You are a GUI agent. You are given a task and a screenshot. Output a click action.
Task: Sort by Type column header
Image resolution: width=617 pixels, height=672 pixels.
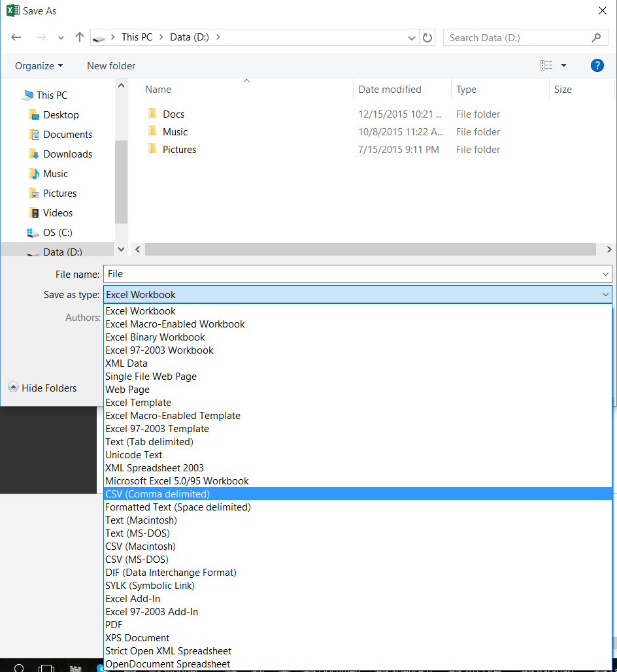click(x=466, y=90)
